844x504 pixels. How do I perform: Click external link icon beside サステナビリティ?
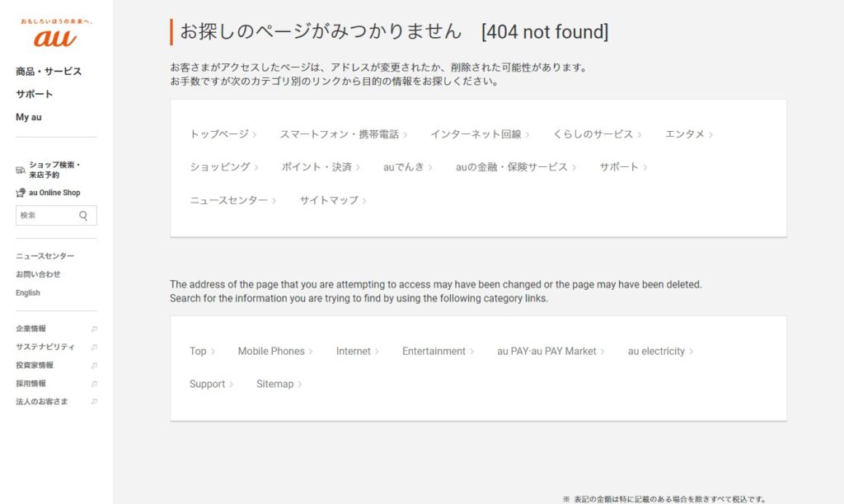[94, 348]
